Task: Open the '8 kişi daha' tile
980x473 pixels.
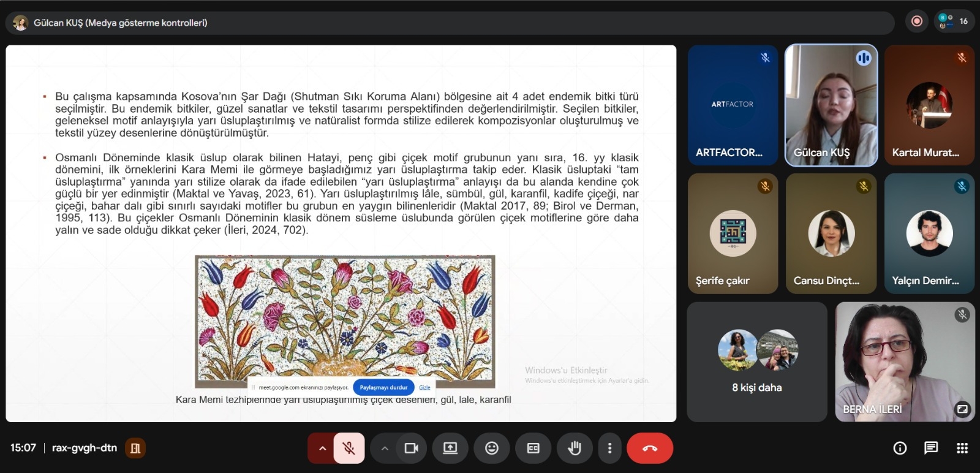Action: point(756,361)
